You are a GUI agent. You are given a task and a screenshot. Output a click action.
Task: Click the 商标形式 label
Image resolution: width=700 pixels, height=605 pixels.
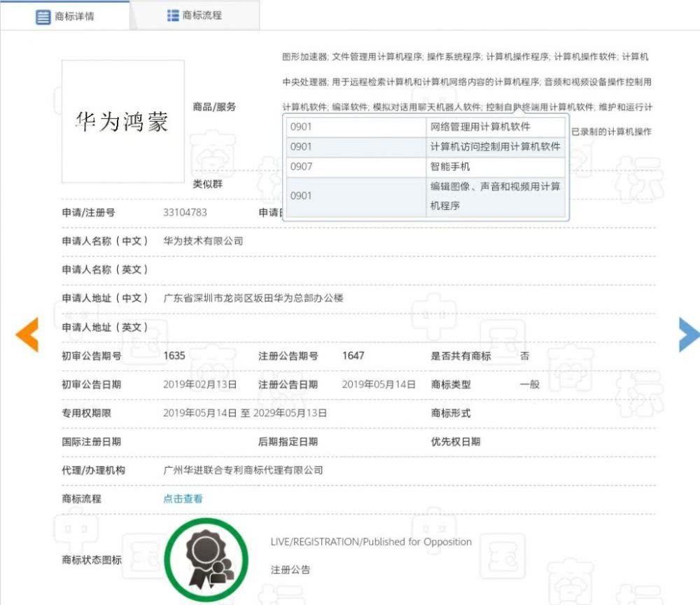point(450,413)
